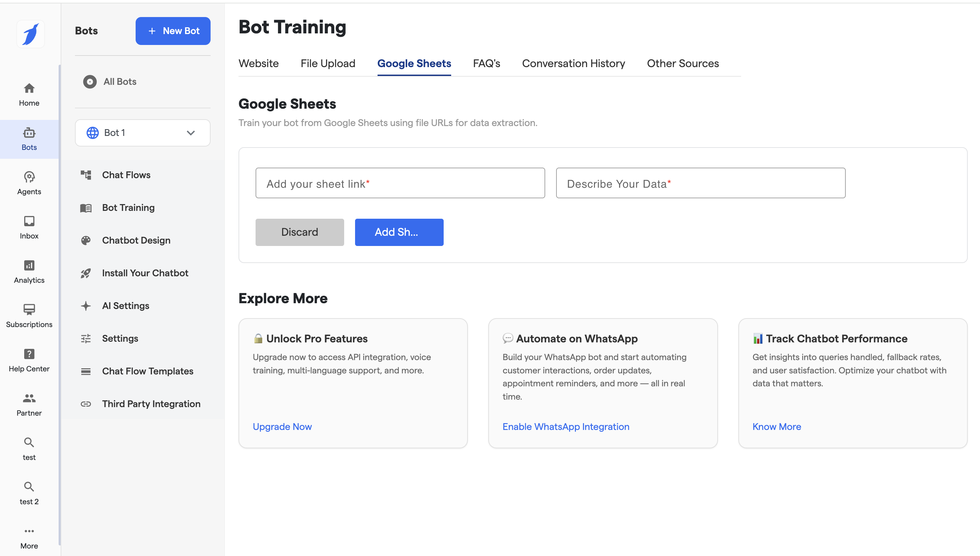Click the Describe Your Data field
The height and width of the screenshot is (556, 980).
[700, 183]
